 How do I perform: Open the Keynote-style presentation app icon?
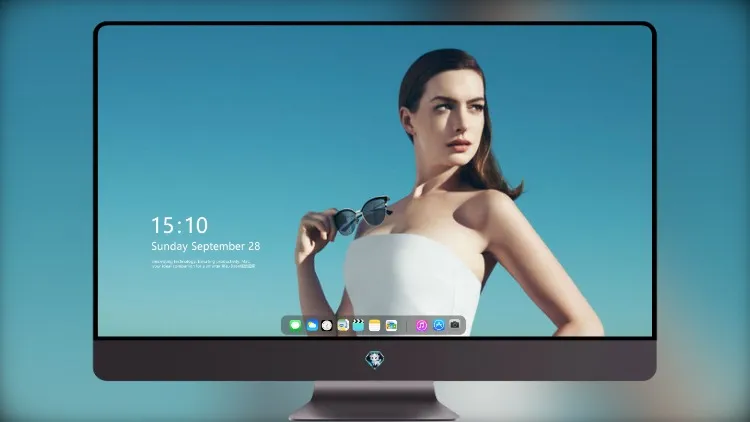coord(343,326)
